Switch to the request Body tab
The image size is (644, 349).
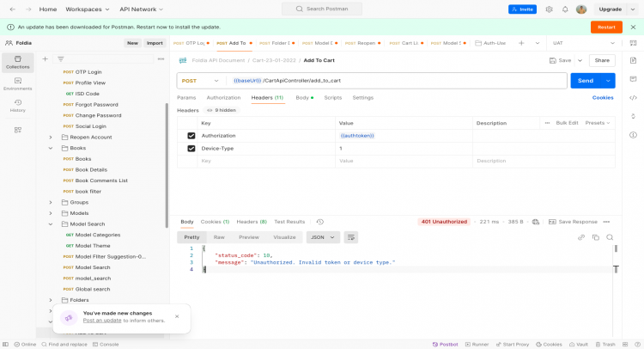(x=304, y=98)
